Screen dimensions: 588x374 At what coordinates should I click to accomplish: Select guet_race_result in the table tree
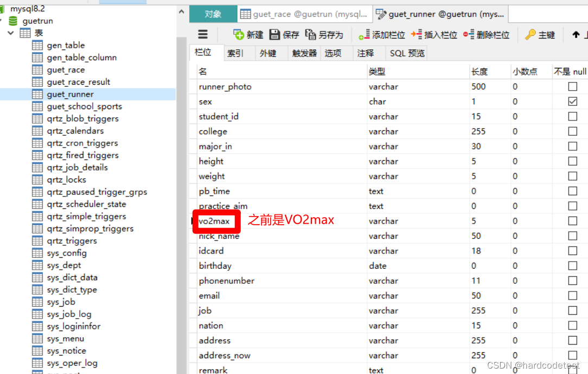(x=78, y=82)
